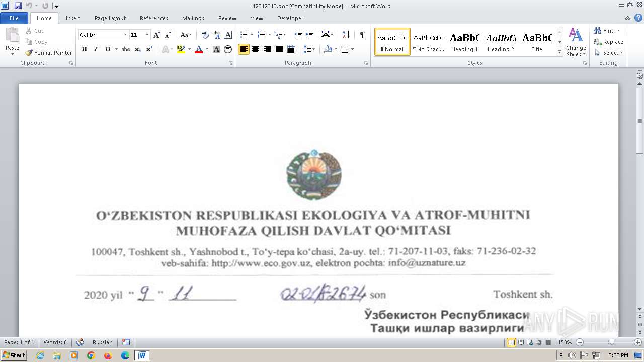
Task: Open the Borders dropdown arrow
Action: coord(352,49)
